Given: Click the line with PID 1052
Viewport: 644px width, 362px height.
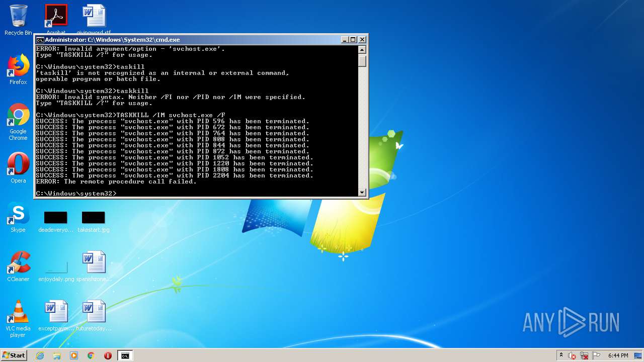Looking at the screenshot, I should point(175,157).
